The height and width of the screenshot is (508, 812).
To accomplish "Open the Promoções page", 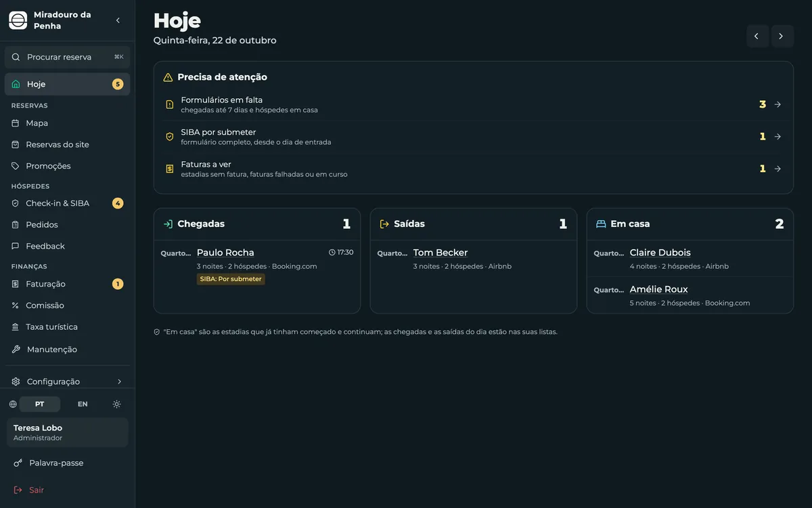I will click(68, 166).
